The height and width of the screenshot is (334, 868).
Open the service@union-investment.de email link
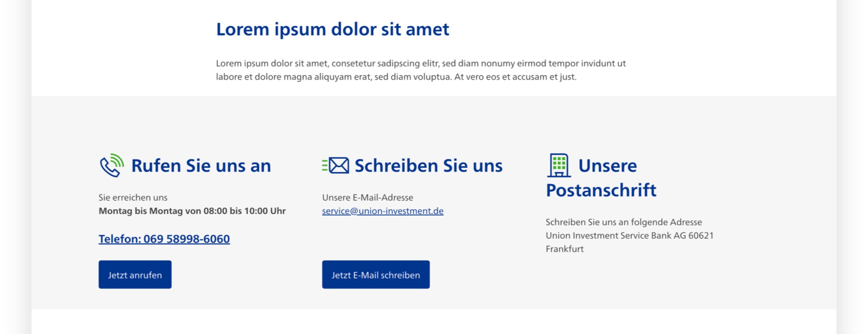pos(383,211)
